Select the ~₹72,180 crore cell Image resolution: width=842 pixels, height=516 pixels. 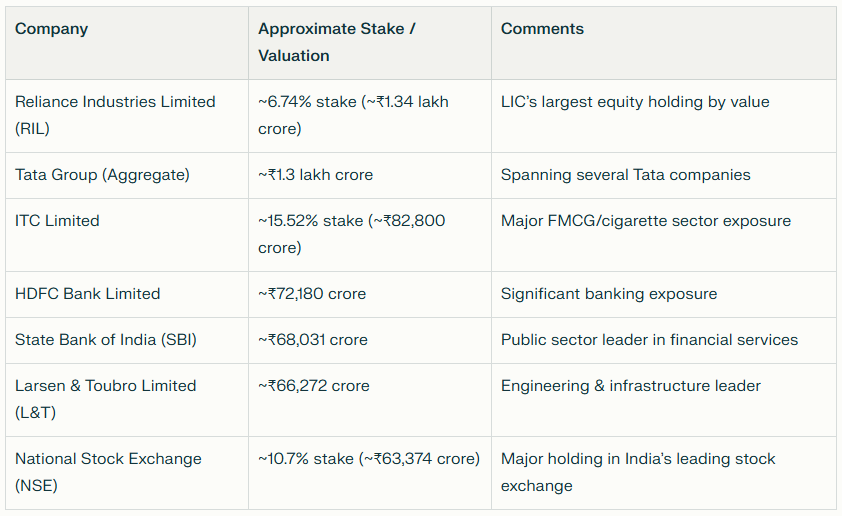point(312,294)
